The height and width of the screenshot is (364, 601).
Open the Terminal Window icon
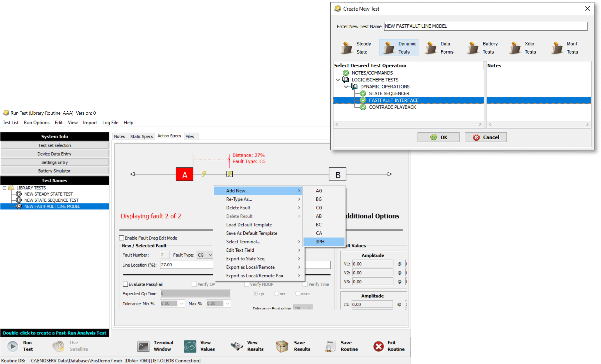coord(143,346)
